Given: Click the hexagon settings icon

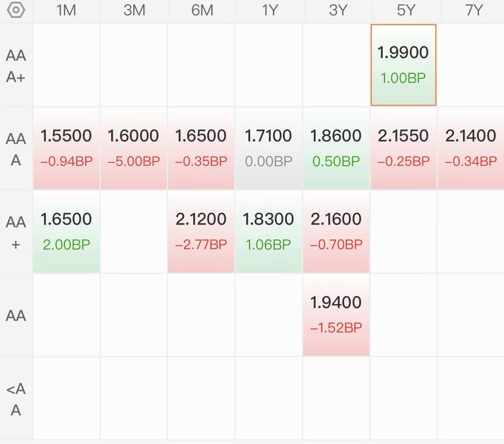Looking at the screenshot, I should coord(16,10).
